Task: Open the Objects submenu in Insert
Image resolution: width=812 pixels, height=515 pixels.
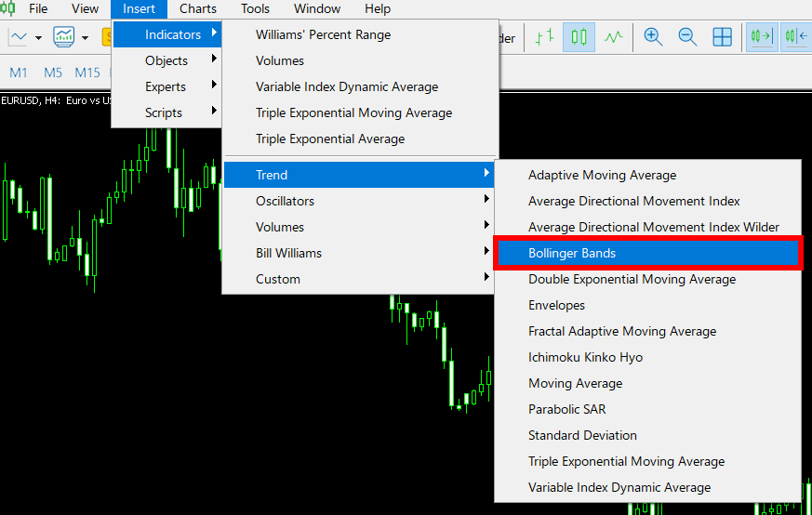Action: point(166,60)
